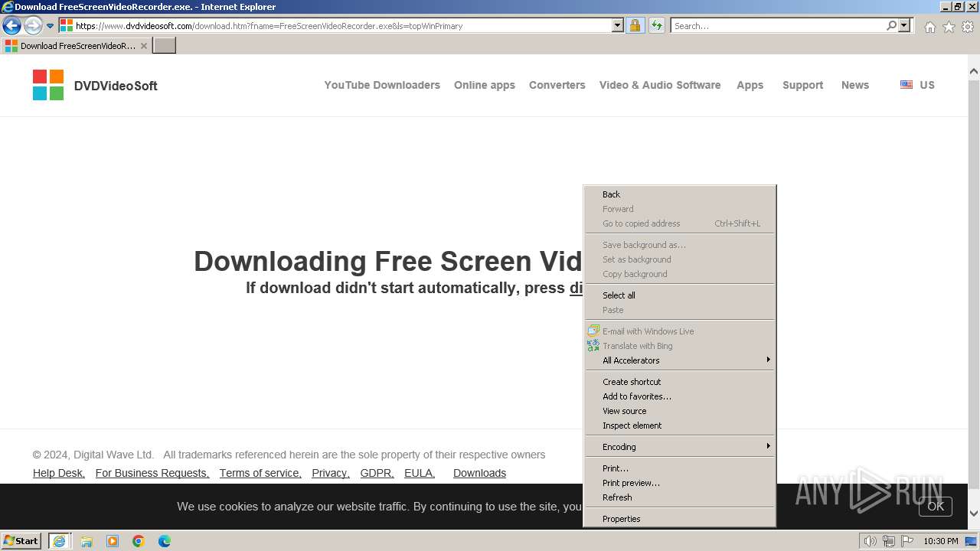Click the network tray icon

coord(889,541)
